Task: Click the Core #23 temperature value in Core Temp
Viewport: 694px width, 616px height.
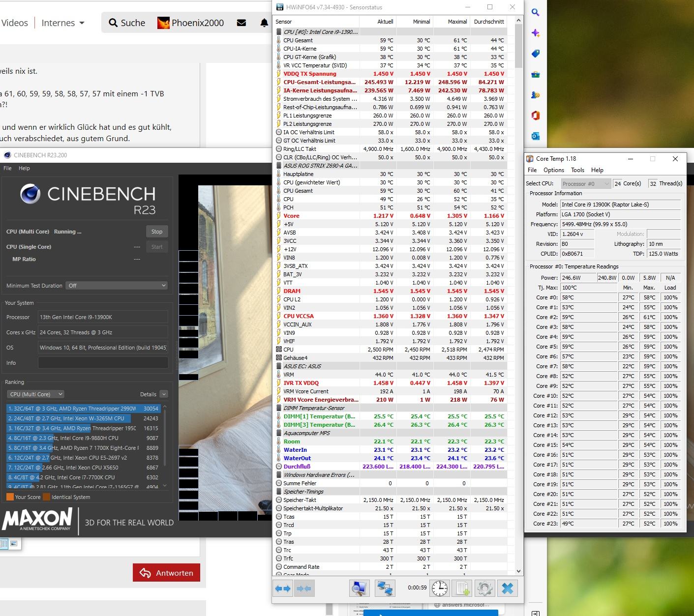Action: coord(588,524)
